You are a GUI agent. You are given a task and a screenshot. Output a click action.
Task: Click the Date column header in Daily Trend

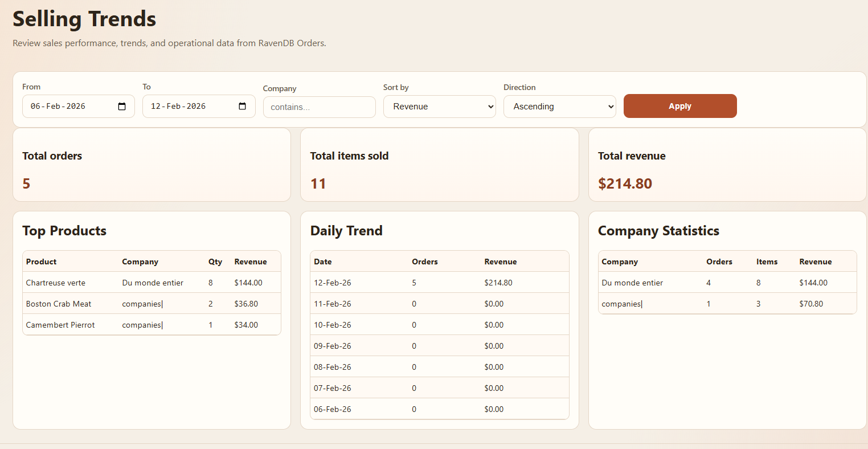pos(322,262)
